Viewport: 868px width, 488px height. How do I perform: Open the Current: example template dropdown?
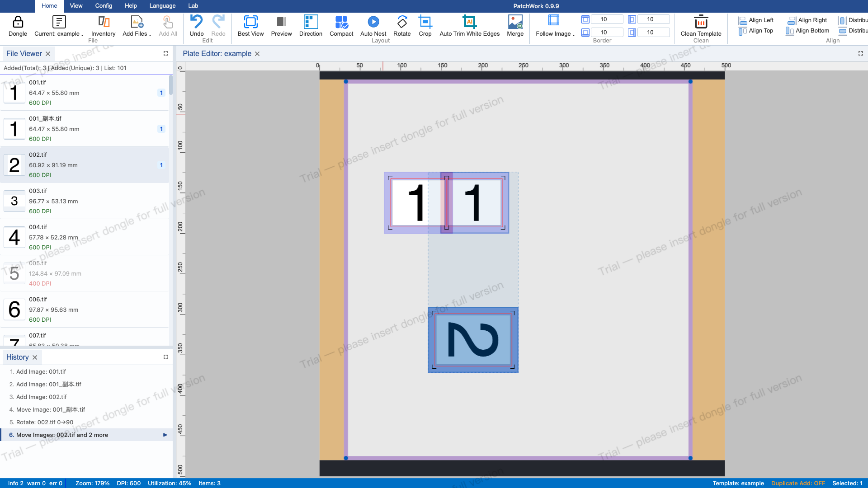[59, 26]
